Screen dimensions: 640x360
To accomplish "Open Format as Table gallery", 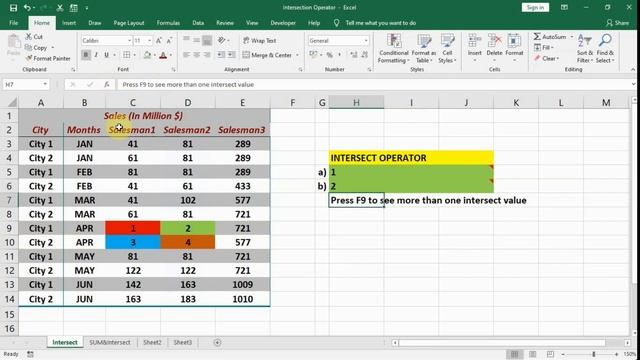I will 424,48.
